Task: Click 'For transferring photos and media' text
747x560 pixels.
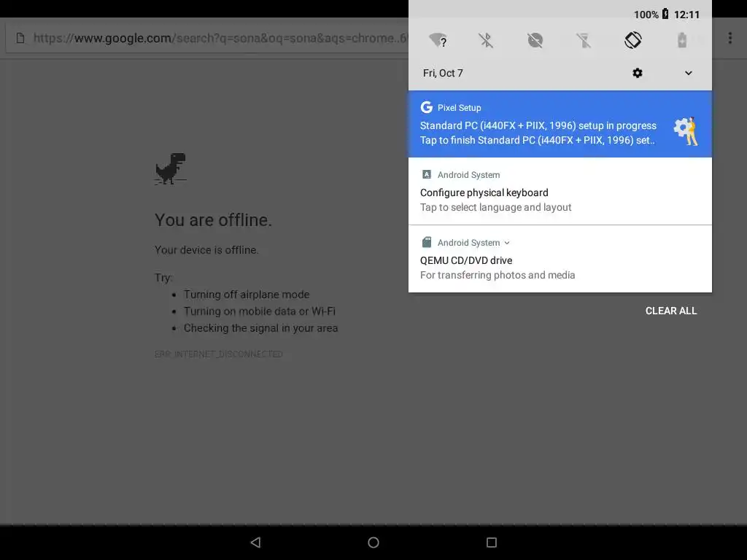Action: [498, 275]
